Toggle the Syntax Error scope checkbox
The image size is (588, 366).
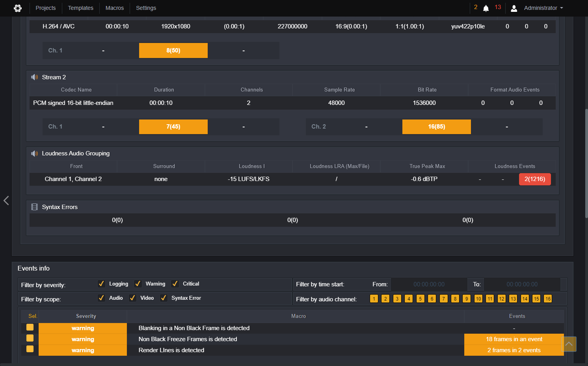(164, 298)
